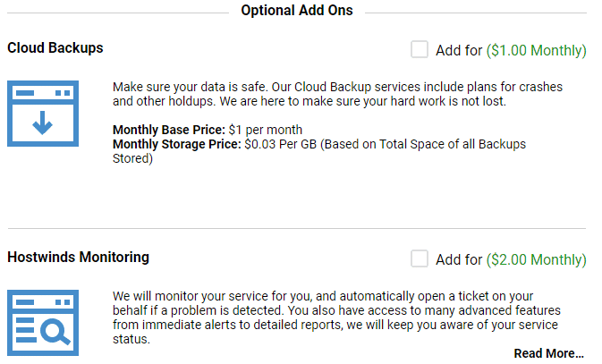
Task: Click the monitoring service description paragraph
Action: pyautogui.click(x=336, y=317)
